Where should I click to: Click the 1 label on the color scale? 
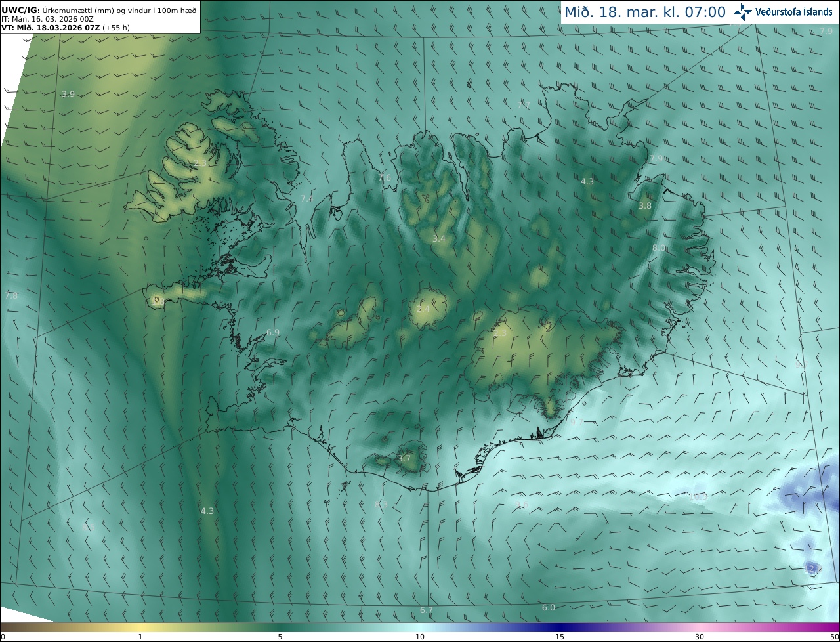(x=140, y=637)
